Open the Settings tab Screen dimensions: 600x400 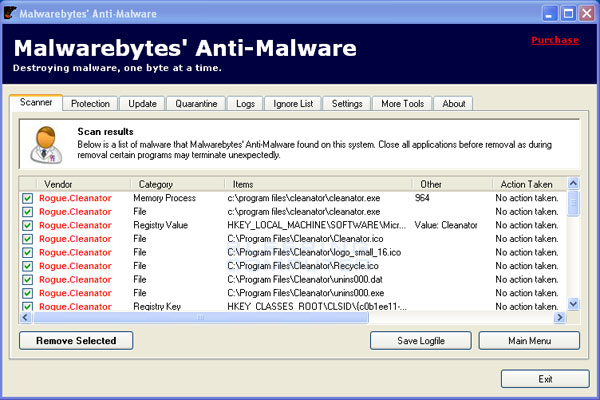(347, 104)
